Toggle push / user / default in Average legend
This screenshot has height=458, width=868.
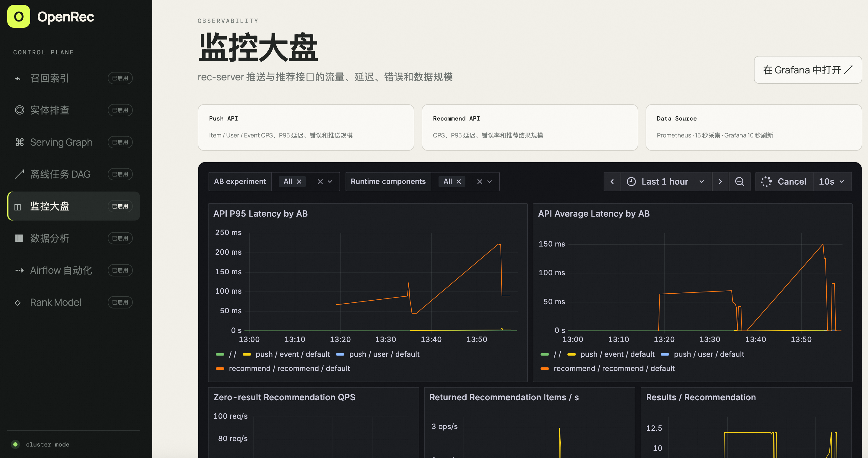[x=709, y=354]
